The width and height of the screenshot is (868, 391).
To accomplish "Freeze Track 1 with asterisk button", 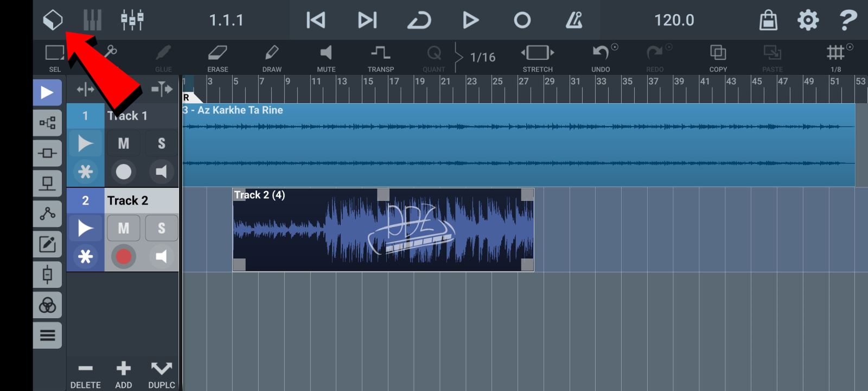I will tap(85, 172).
